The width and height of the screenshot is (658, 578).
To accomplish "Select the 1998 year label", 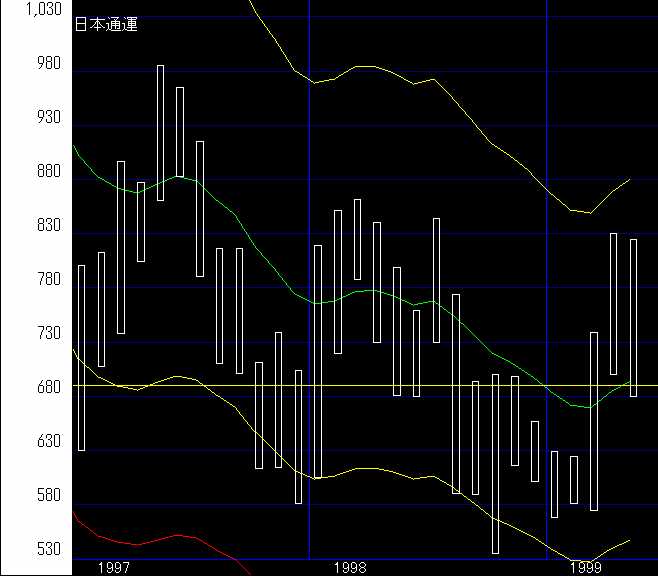I will point(350,567).
